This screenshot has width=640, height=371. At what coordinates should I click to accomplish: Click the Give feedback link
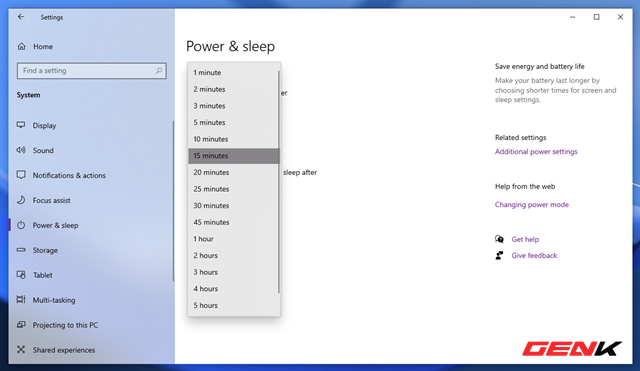tap(534, 255)
